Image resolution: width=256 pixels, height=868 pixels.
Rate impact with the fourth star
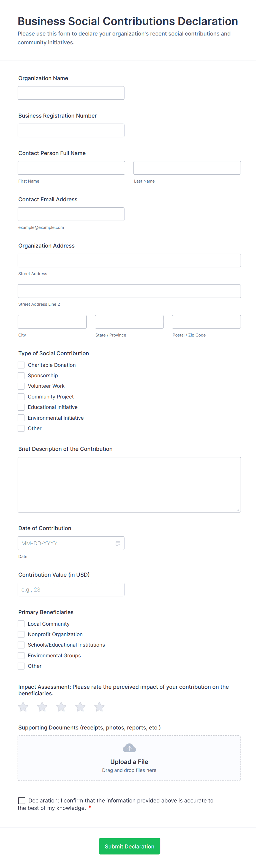(80, 707)
